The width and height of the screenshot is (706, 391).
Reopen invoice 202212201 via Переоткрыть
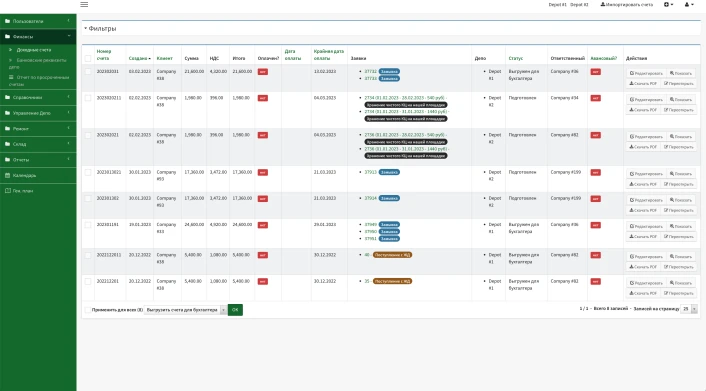click(x=679, y=293)
